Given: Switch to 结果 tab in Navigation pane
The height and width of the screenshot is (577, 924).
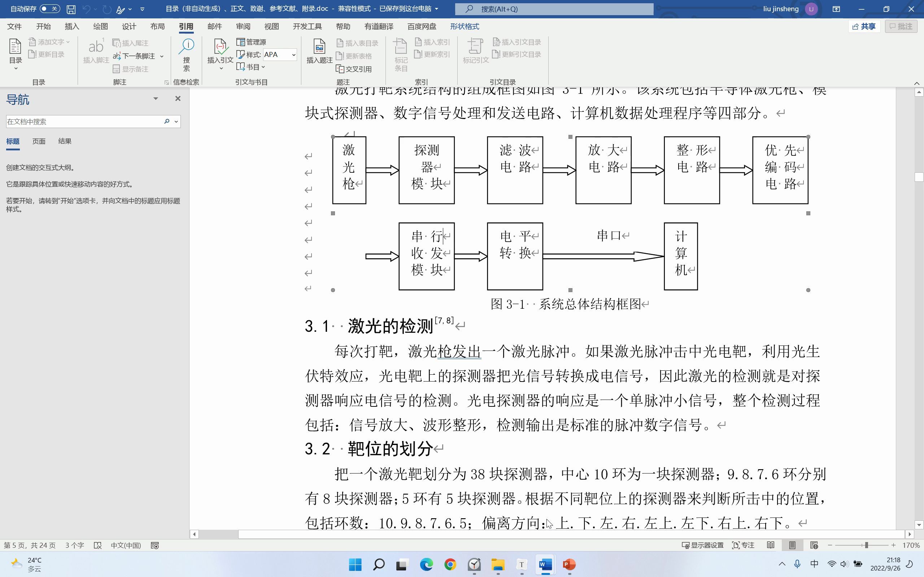Looking at the screenshot, I should pos(65,141).
